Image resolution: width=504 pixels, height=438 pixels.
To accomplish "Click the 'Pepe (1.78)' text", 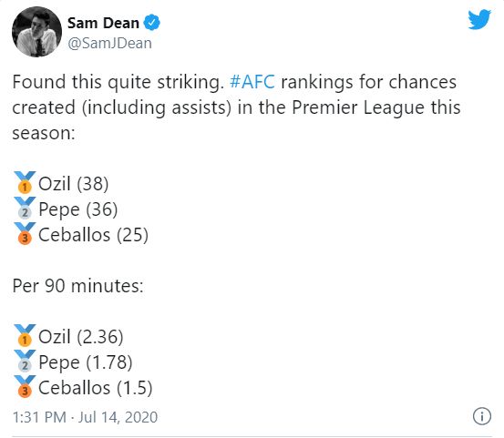I will [x=86, y=362].
